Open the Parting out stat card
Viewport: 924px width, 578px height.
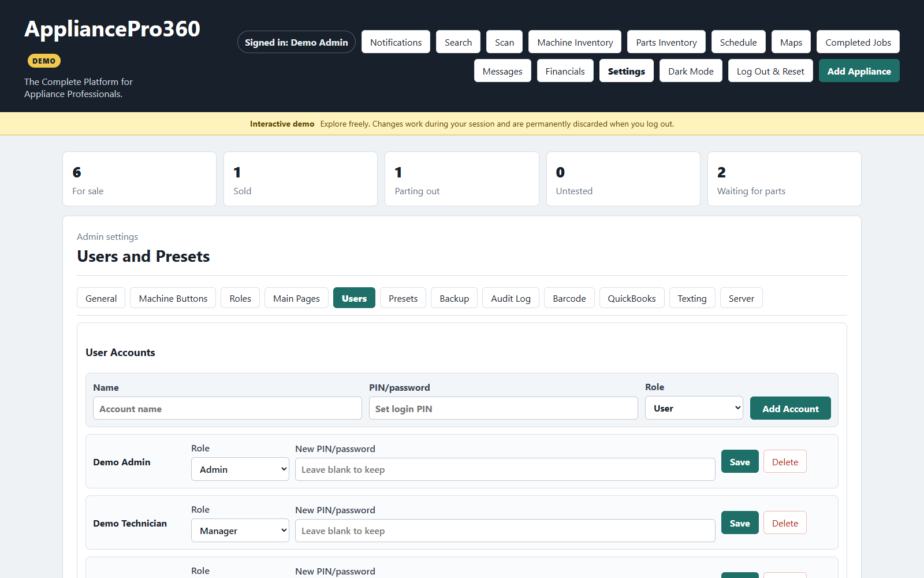(461, 179)
